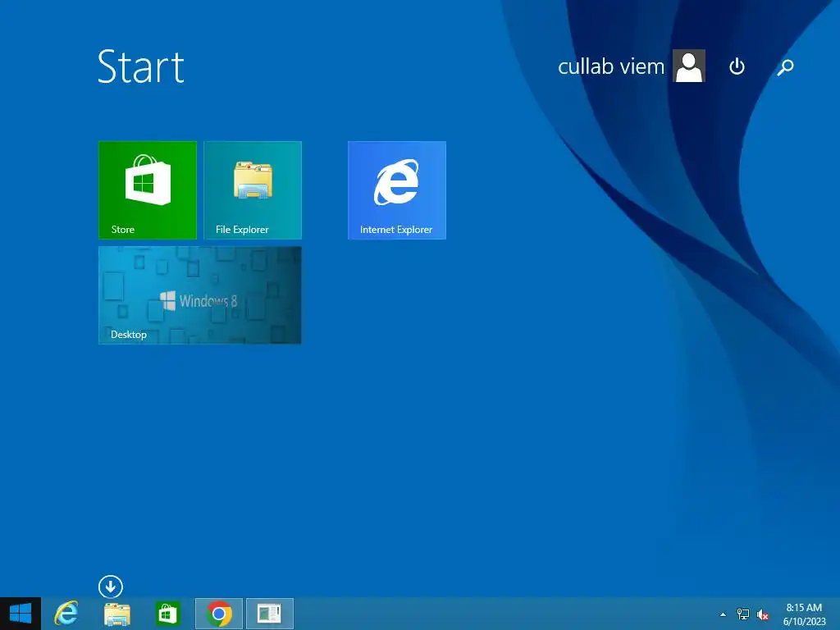
Task: Open Internet Explorer from the taskbar
Action: click(66, 614)
